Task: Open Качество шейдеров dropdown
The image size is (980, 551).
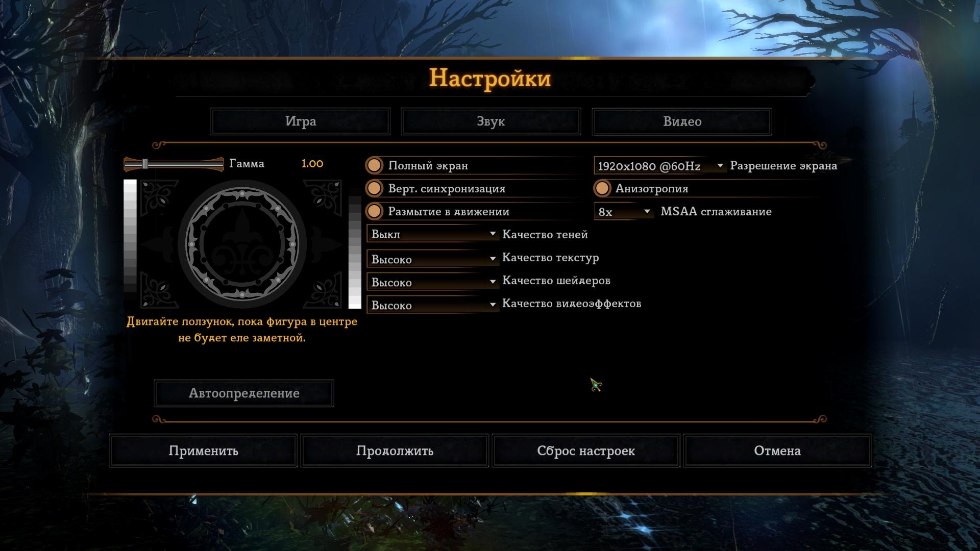Action: pyautogui.click(x=433, y=282)
